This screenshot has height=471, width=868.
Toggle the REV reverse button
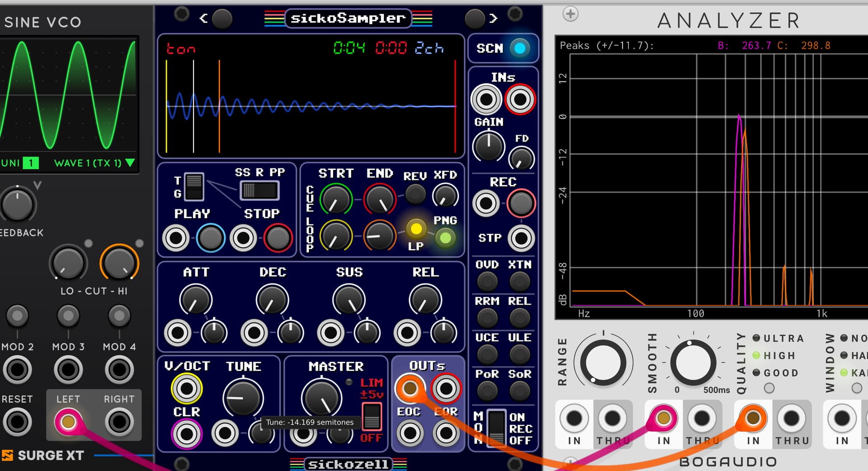pos(415,195)
